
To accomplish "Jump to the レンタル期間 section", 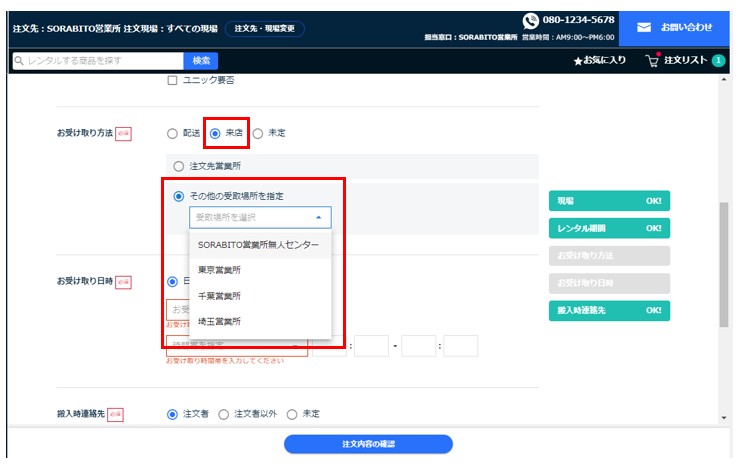I will coord(609,228).
